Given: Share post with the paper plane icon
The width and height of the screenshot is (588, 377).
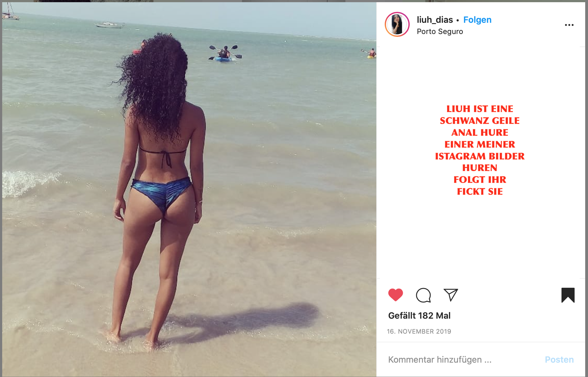Looking at the screenshot, I should click(451, 295).
